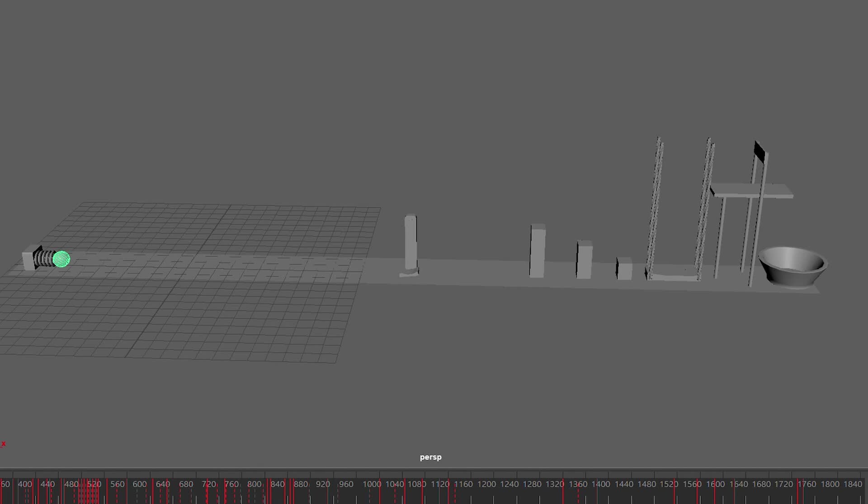Select the green wireframe sphere
This screenshot has width=868, height=504.
coord(61,258)
